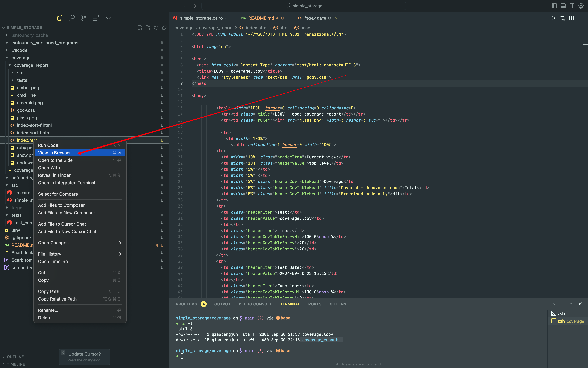Open changes compare icon in editor toolbar
The width and height of the screenshot is (588, 368).
pos(562,18)
